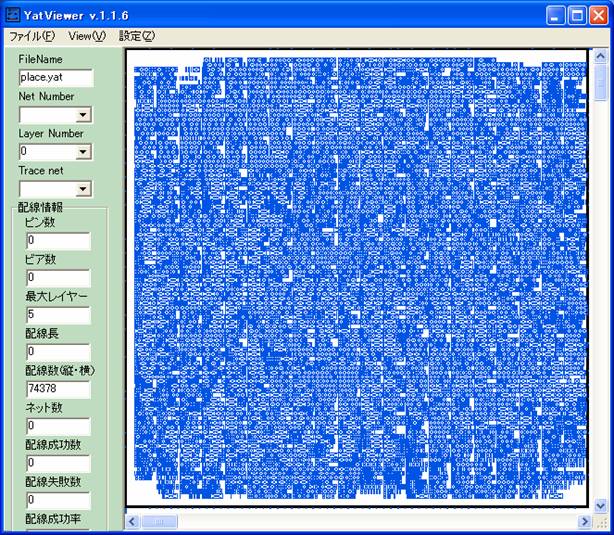Click the 配線情報 group label
This screenshot has width=614, height=535.
[x=40, y=207]
